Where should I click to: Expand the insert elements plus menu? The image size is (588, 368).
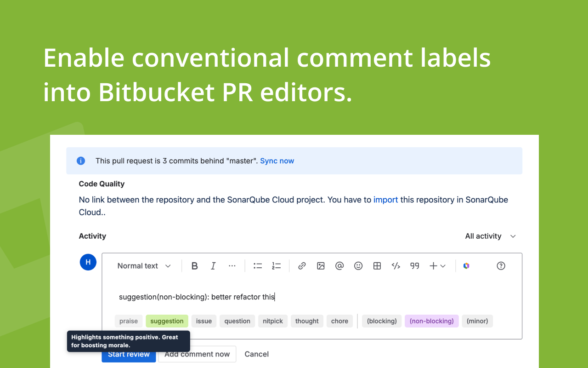[437, 265]
